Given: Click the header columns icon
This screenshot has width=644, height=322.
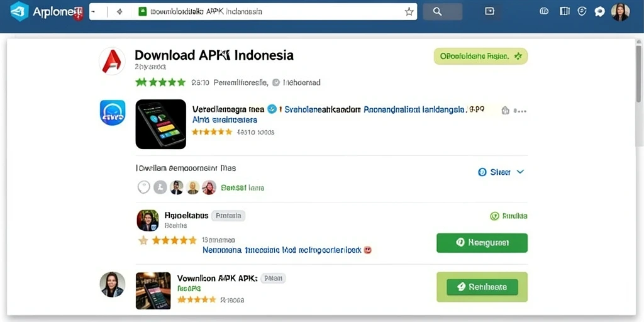Looking at the screenshot, I should click(x=565, y=11).
